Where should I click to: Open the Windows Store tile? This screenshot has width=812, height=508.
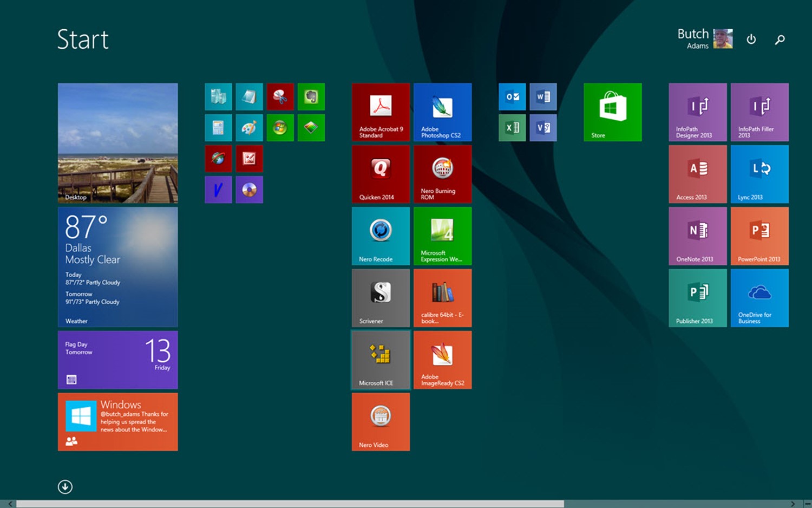click(613, 112)
